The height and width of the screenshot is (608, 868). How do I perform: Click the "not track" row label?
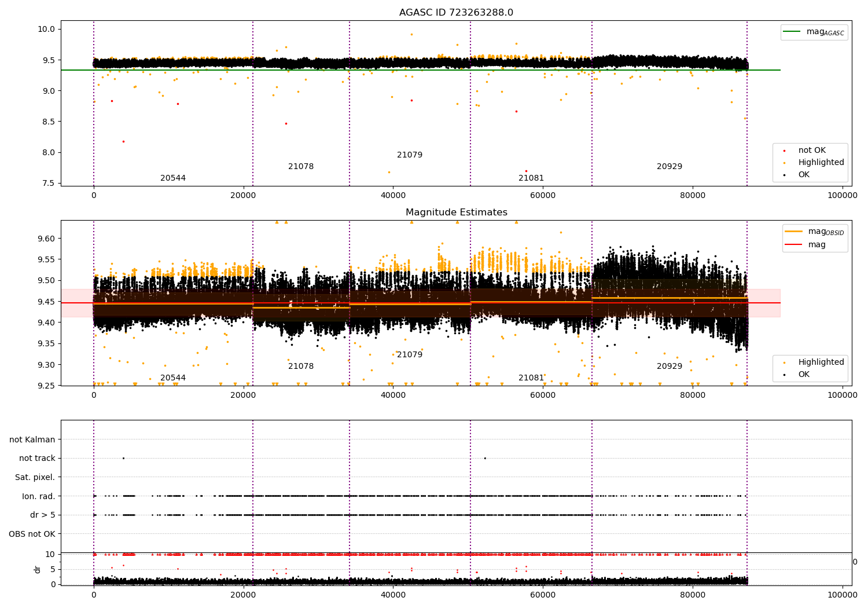point(37,458)
